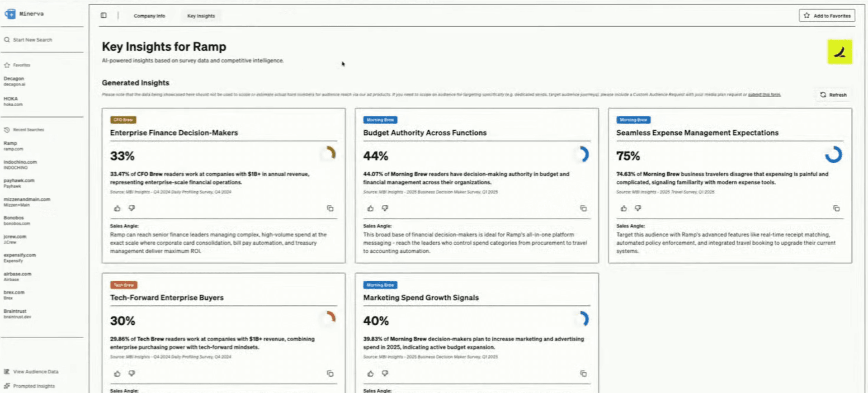Image resolution: width=868 pixels, height=393 pixels.
Task: Copy the Budget Authority Across Functions insight
Action: 583,208
